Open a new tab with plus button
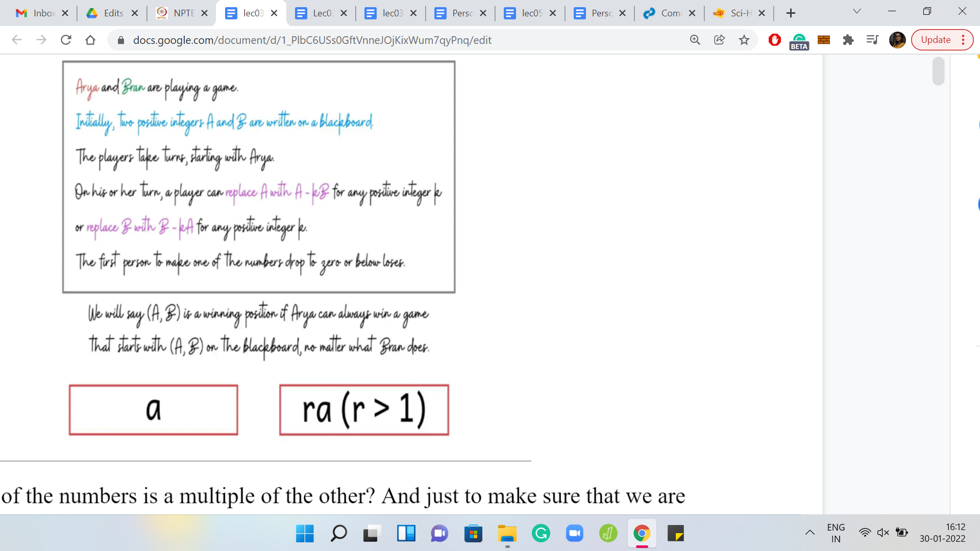The height and width of the screenshot is (551, 980). click(x=791, y=13)
